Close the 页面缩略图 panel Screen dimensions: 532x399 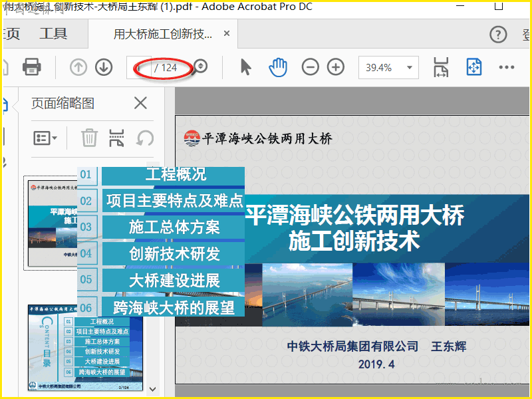pos(140,103)
